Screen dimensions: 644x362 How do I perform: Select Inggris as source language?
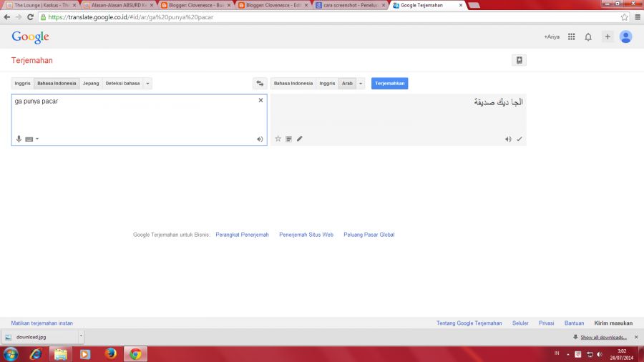pos(23,83)
